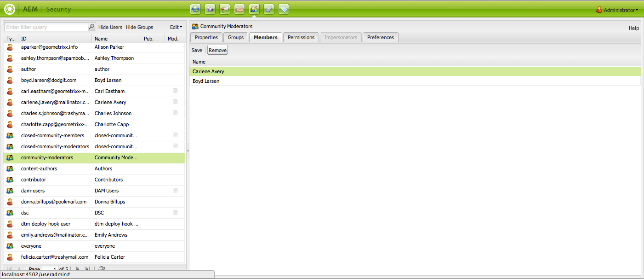The image size is (644, 279).
Task: Click the filter query input field
Action: 46,27
